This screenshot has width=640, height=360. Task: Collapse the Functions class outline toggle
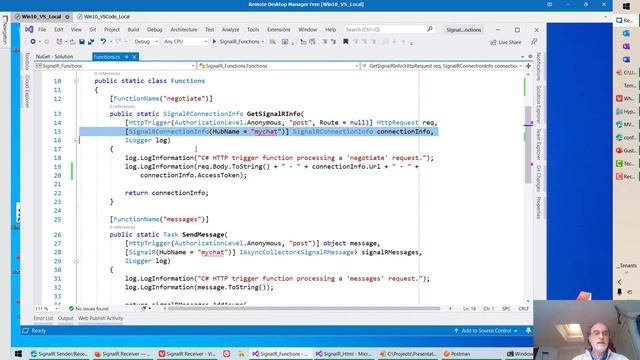tap(76, 81)
